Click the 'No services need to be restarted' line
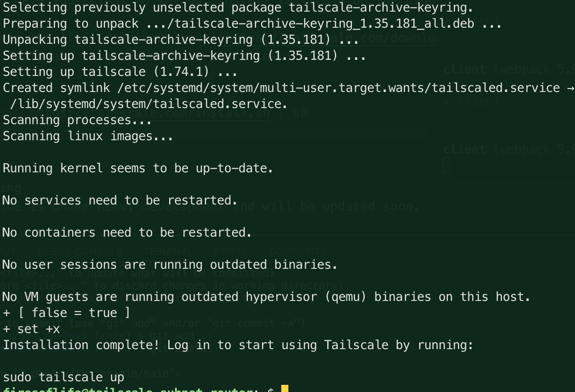The width and height of the screenshot is (575, 392). [120, 200]
